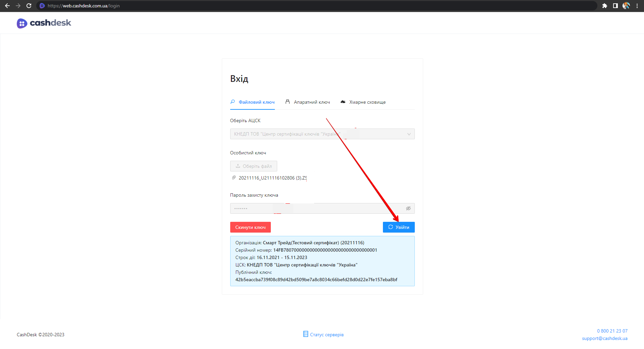Switch to the Хмарне сховище tab

coord(363,102)
